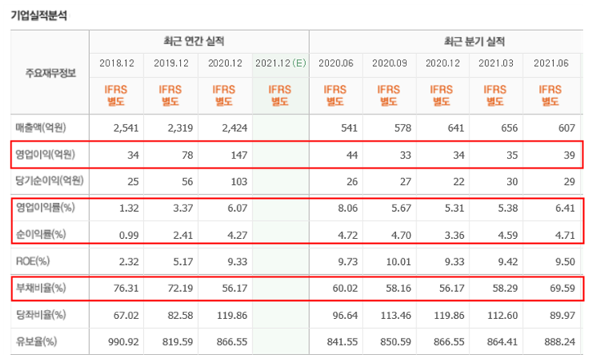Image resolution: width=598 pixels, height=364 pixels.
Task: Select the 578 quarterly revenue value
Action: pos(402,128)
